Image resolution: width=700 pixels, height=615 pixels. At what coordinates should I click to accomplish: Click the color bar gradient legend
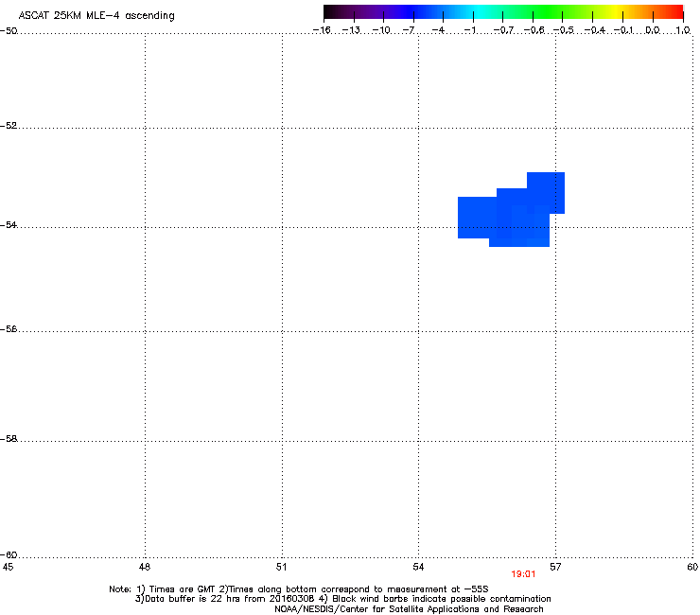click(503, 11)
